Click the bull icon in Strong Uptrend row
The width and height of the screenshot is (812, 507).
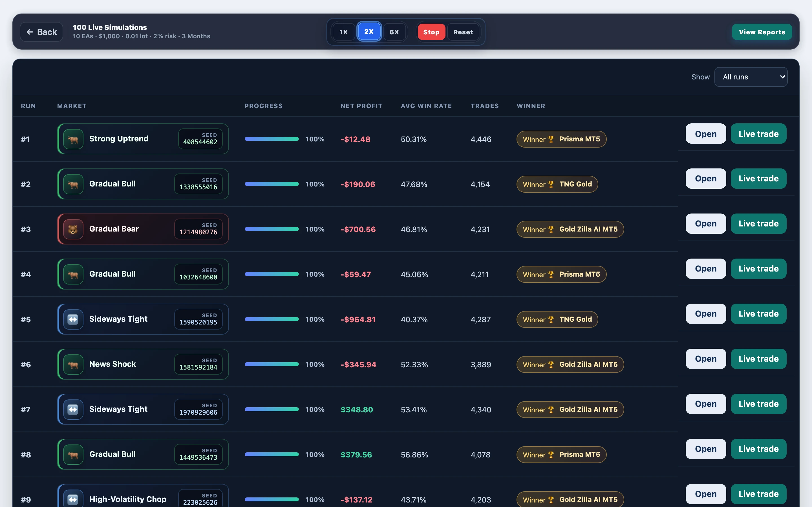point(73,139)
